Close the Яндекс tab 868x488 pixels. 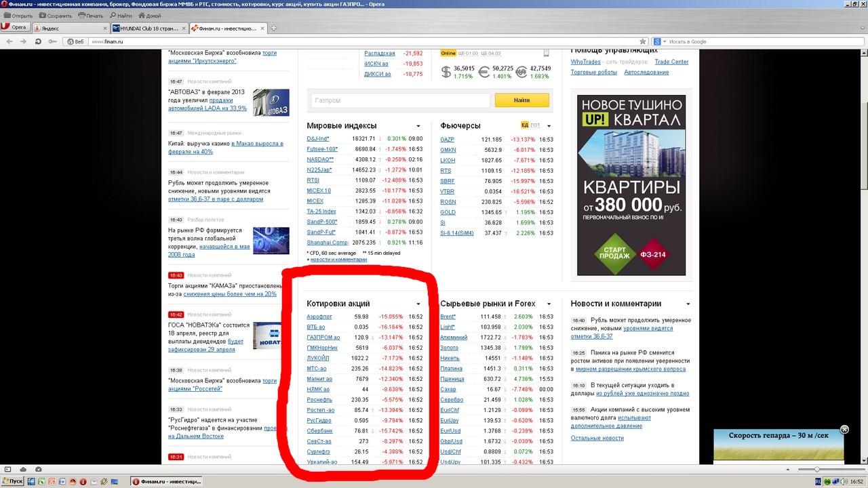click(x=104, y=28)
